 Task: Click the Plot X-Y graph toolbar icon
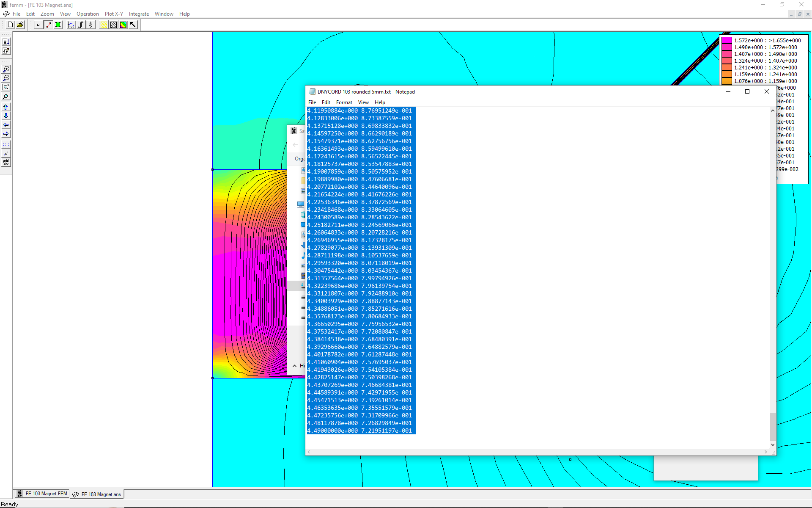pyautogui.click(x=71, y=25)
